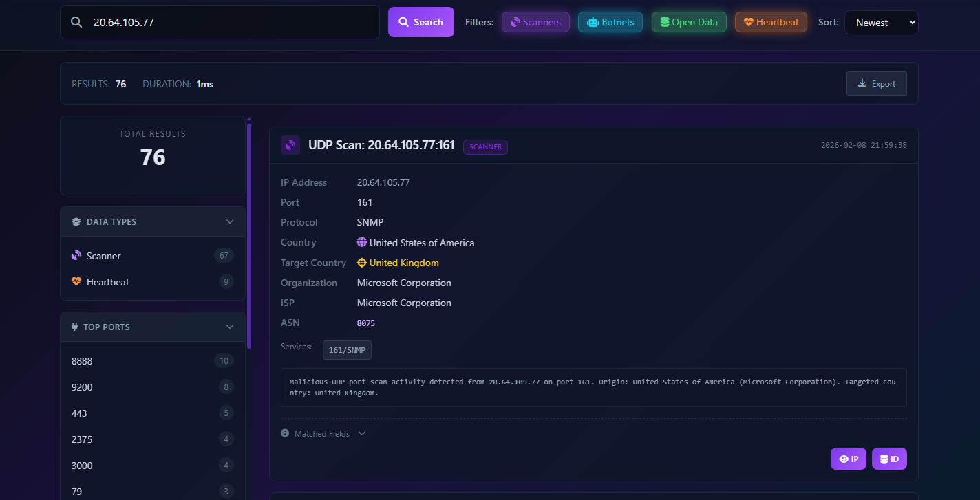Screen dimensions: 980x500
Task: Click the Export download icon
Action: coord(861,83)
